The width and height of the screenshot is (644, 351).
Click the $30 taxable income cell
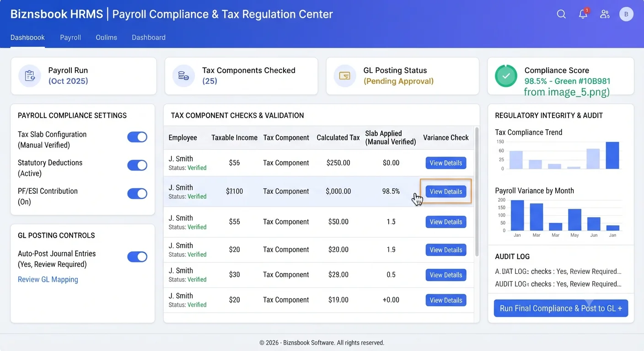click(234, 275)
